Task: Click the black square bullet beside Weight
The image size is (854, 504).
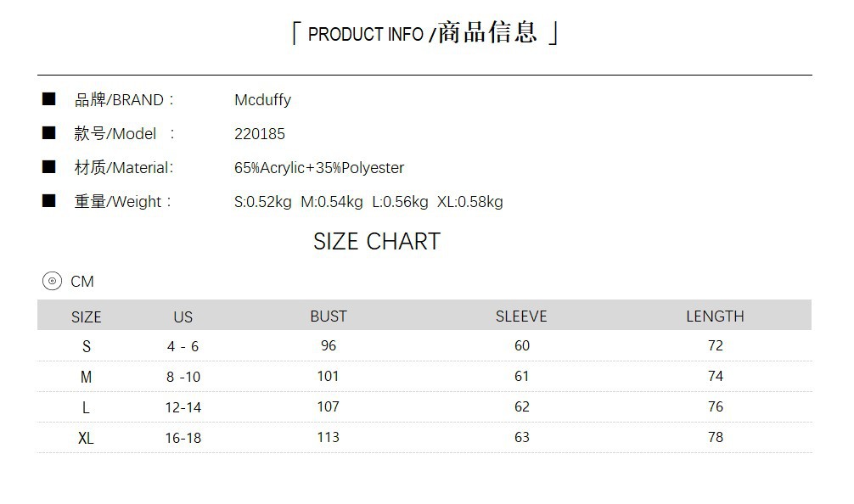Action: (x=49, y=201)
